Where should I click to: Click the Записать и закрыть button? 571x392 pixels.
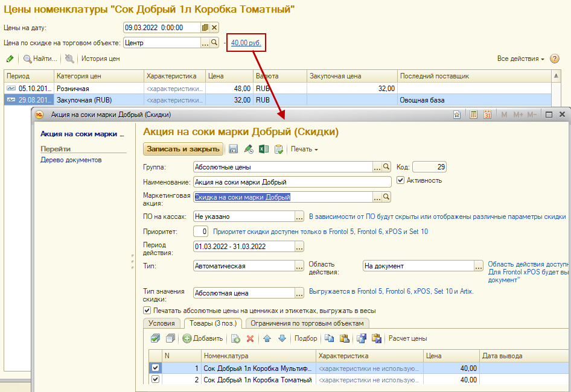pyautogui.click(x=183, y=149)
